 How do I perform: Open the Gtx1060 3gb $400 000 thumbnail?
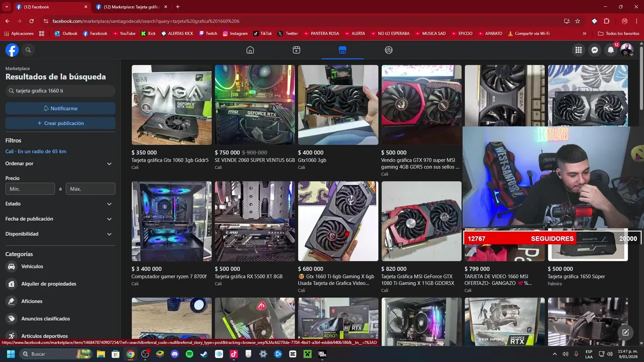(338, 105)
